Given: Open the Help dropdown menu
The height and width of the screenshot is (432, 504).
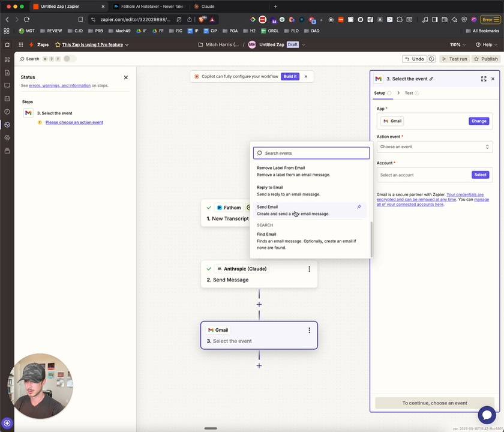Looking at the screenshot, I should coord(487,44).
